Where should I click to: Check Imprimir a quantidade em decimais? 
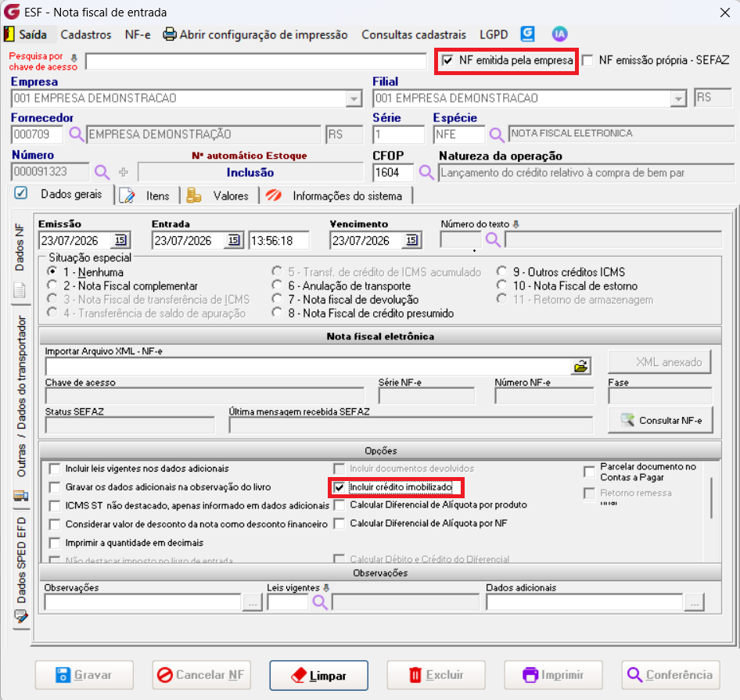pos(55,543)
